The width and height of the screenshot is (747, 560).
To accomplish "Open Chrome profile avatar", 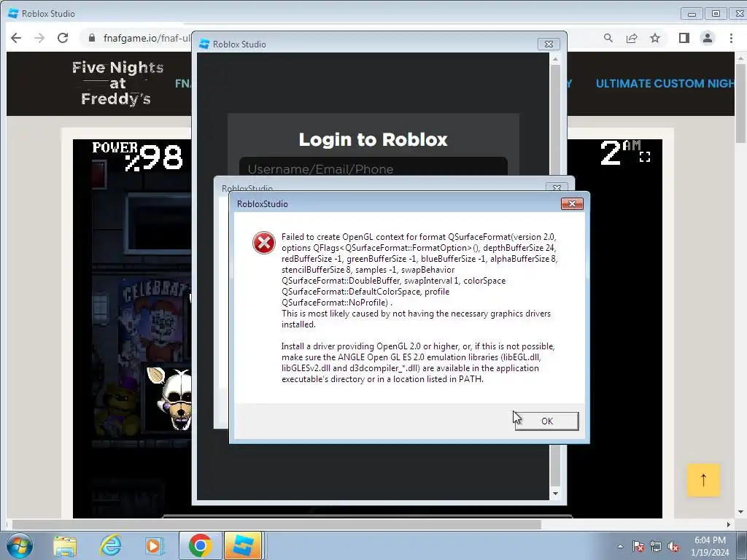I will coord(708,38).
